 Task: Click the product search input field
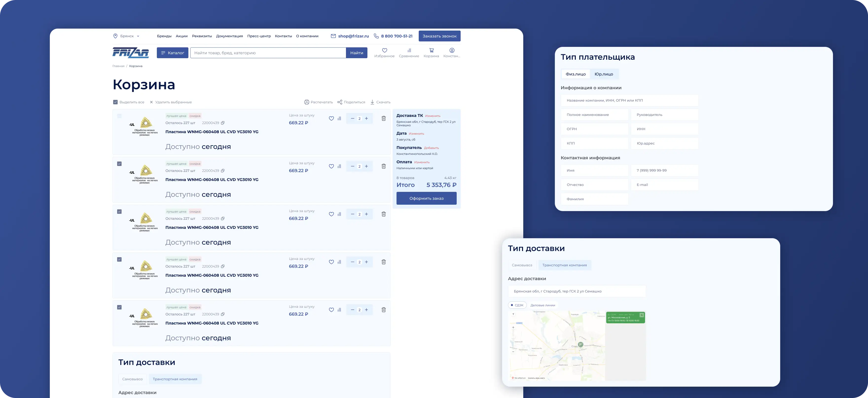268,53
